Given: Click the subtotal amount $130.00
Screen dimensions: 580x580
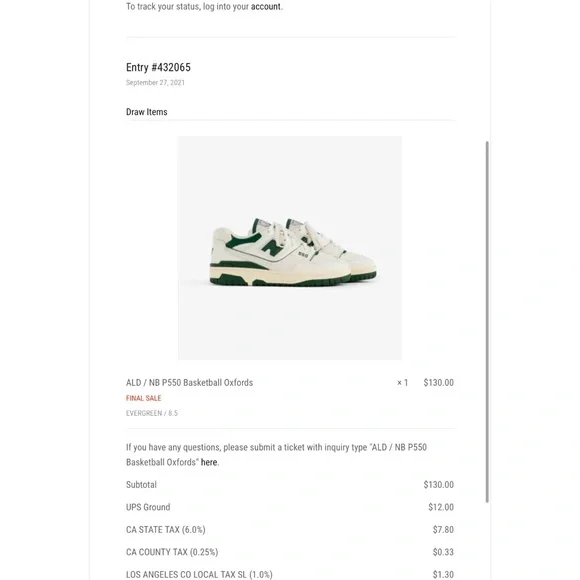Looking at the screenshot, I should tap(439, 485).
